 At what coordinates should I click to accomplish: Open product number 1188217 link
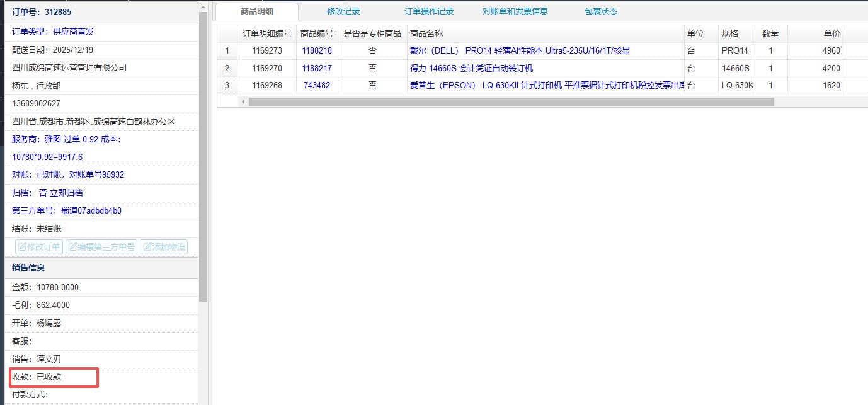[316, 68]
